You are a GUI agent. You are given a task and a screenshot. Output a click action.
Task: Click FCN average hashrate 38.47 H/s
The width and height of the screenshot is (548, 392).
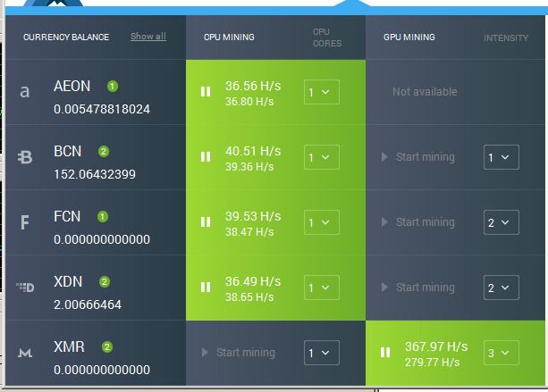(249, 232)
